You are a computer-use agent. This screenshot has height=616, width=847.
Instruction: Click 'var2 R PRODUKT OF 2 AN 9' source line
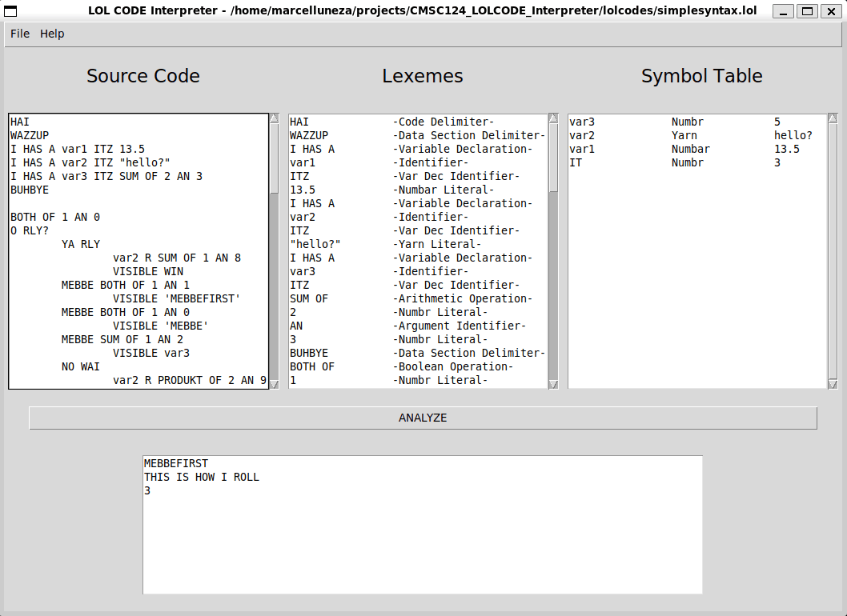pos(190,380)
